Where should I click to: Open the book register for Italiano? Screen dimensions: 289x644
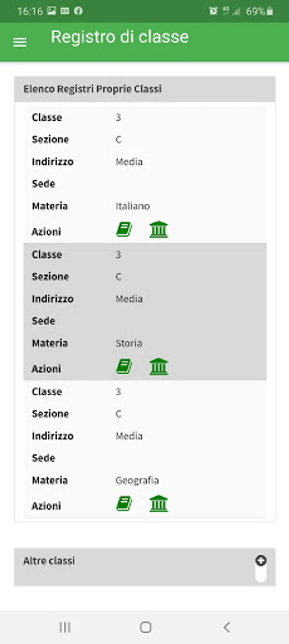pyautogui.click(x=124, y=230)
